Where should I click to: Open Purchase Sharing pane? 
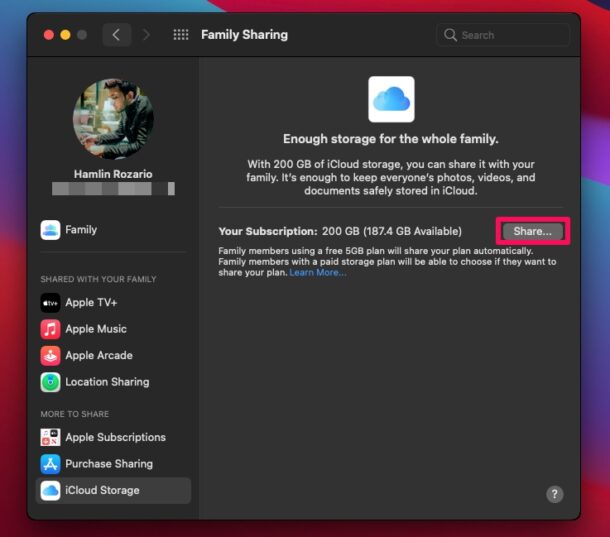click(109, 464)
